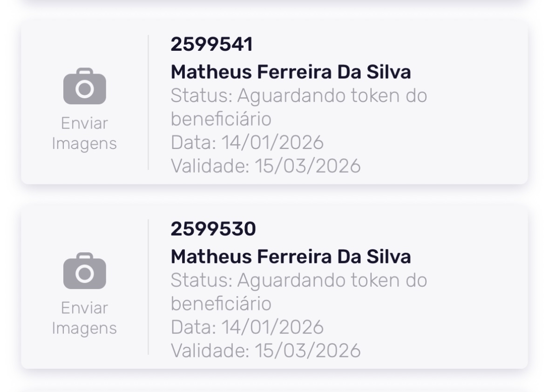Tap the camera icon for request 2599530
The image size is (549, 392).
coord(84,271)
